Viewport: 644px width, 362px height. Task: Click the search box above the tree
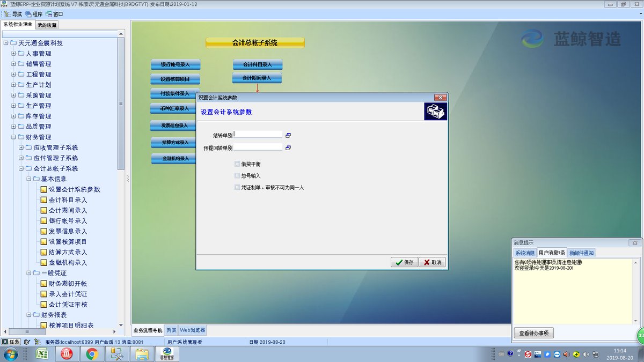click(x=59, y=34)
